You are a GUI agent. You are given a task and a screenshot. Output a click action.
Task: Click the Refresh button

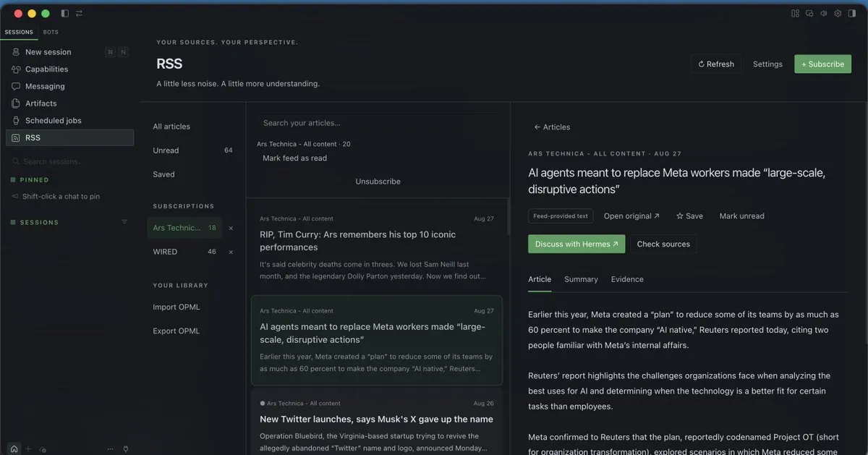click(x=716, y=64)
